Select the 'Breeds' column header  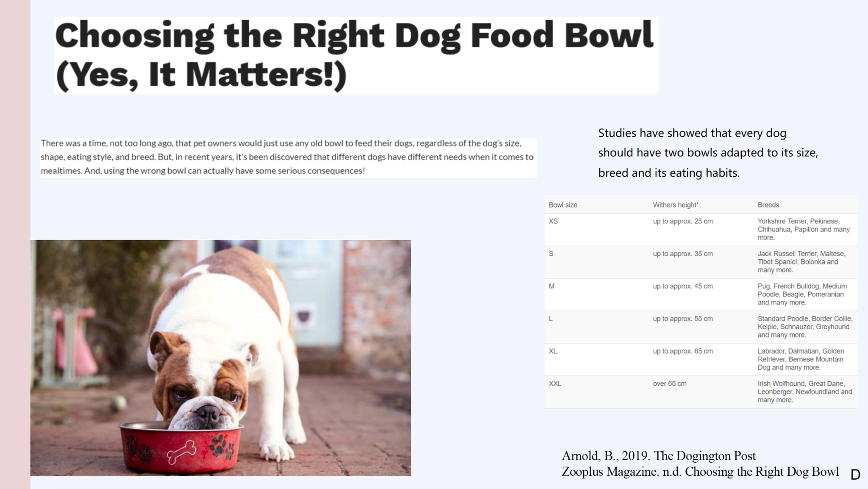[x=768, y=205]
